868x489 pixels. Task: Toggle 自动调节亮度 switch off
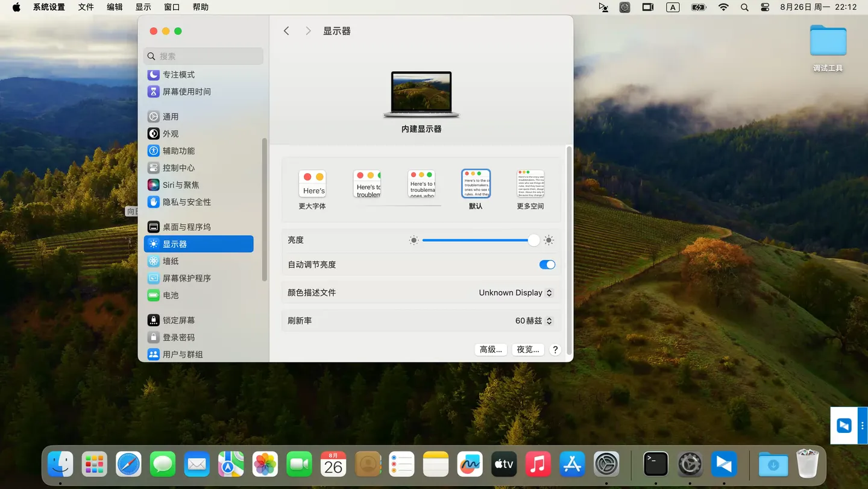click(547, 265)
